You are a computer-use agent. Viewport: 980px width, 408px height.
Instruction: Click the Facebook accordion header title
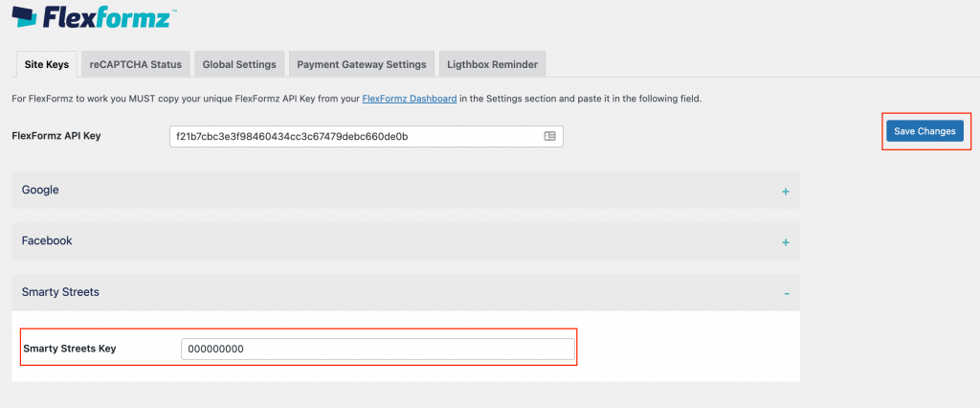(47, 241)
